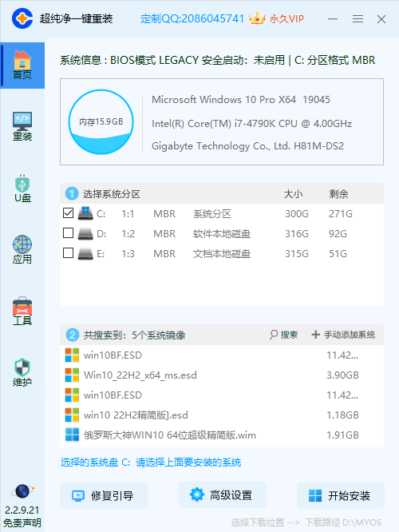
Task: Click 开始安装 to start installation
Action: point(341,496)
